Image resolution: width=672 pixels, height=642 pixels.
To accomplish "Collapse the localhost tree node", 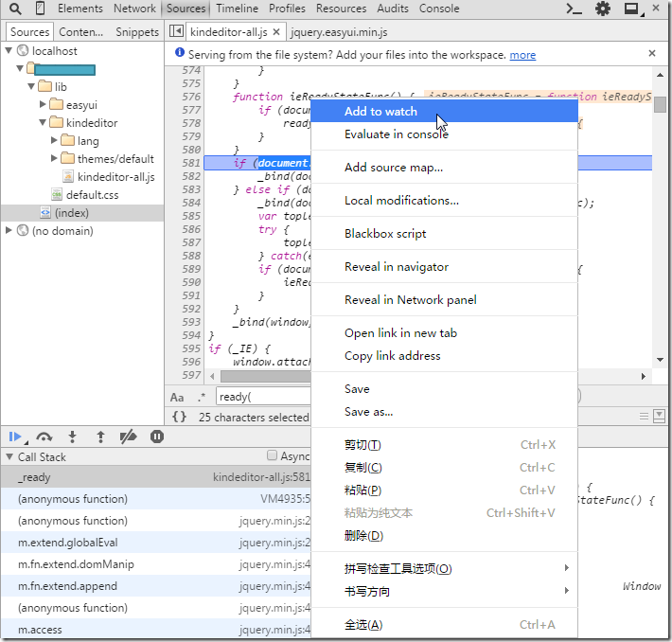I will tap(9, 50).
